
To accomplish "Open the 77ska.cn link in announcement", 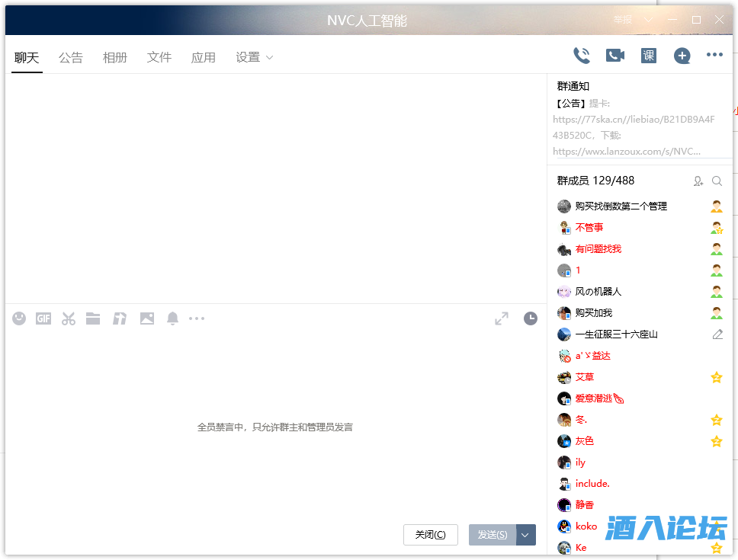I will pyautogui.click(x=634, y=127).
